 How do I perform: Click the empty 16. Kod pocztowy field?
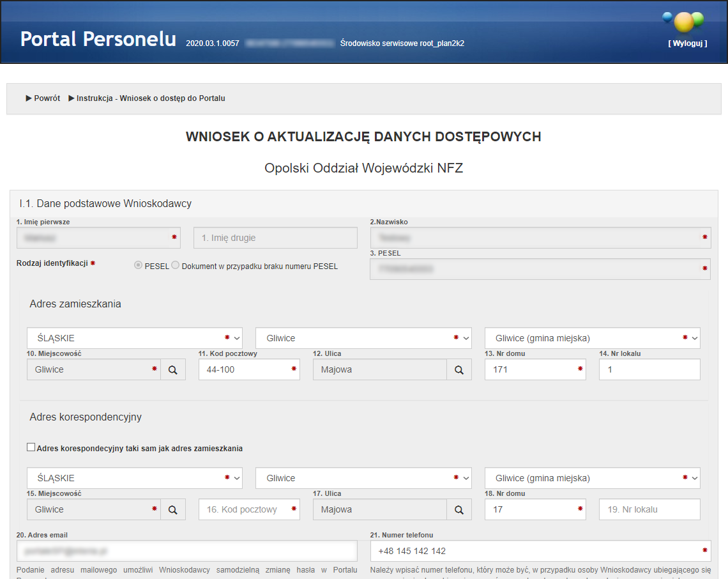coord(244,509)
